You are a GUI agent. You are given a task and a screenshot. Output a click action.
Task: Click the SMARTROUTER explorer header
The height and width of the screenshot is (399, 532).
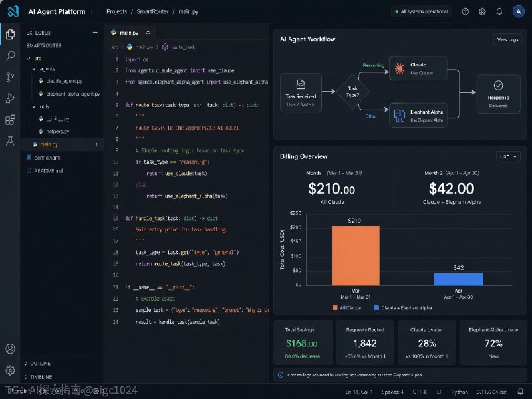(x=44, y=45)
